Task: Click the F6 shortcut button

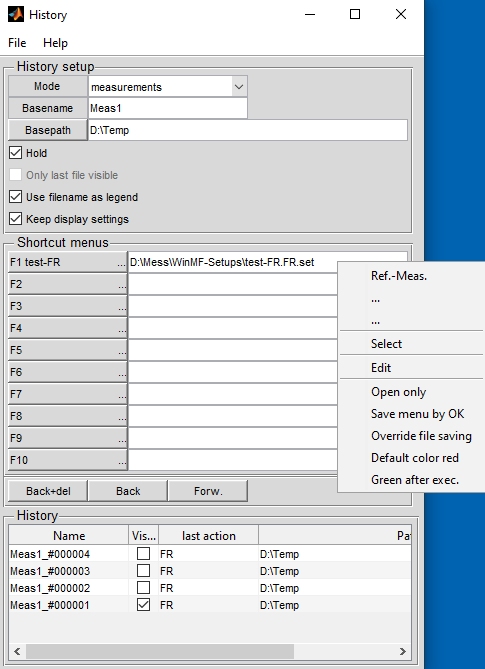Action: pos(67,372)
